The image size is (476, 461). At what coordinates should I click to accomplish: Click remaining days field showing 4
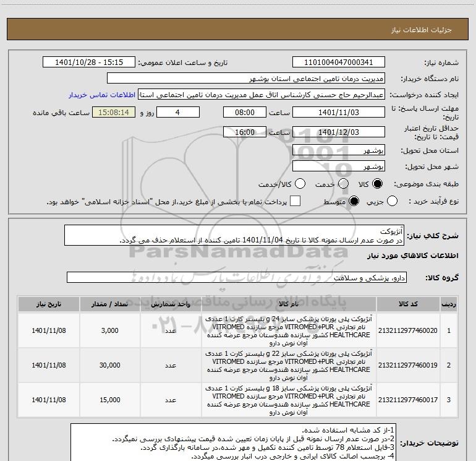178,112
